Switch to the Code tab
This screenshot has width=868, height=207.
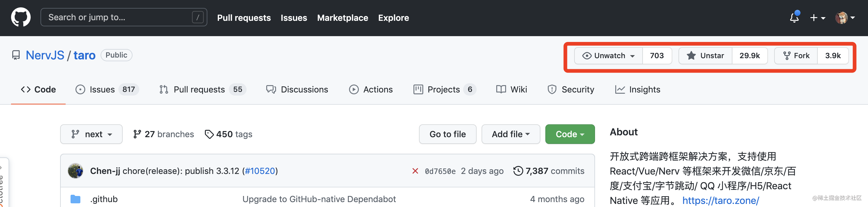click(x=38, y=89)
